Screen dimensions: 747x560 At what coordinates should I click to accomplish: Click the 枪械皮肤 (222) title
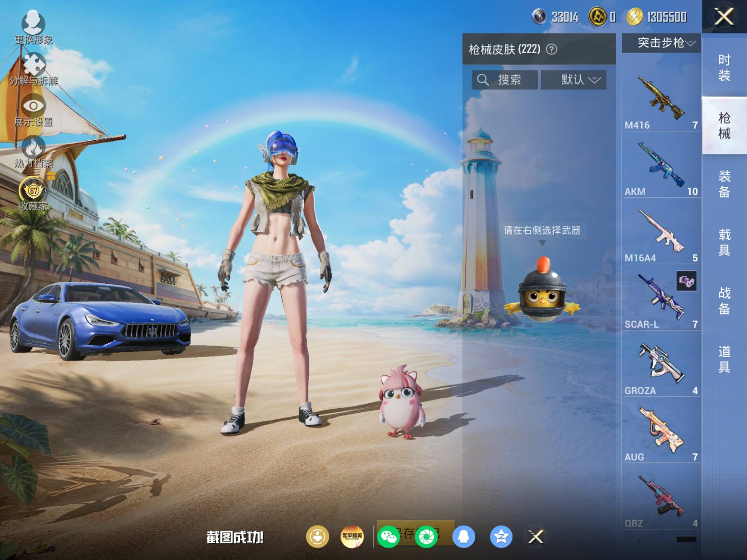tap(504, 49)
